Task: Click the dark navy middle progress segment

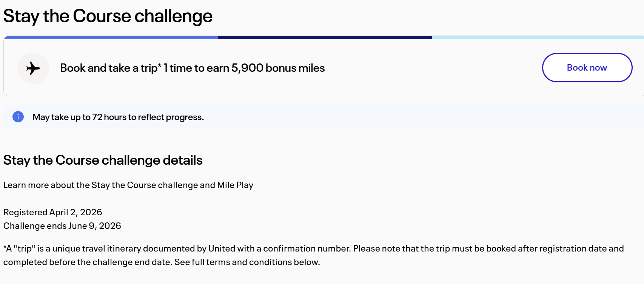Action: point(325,37)
